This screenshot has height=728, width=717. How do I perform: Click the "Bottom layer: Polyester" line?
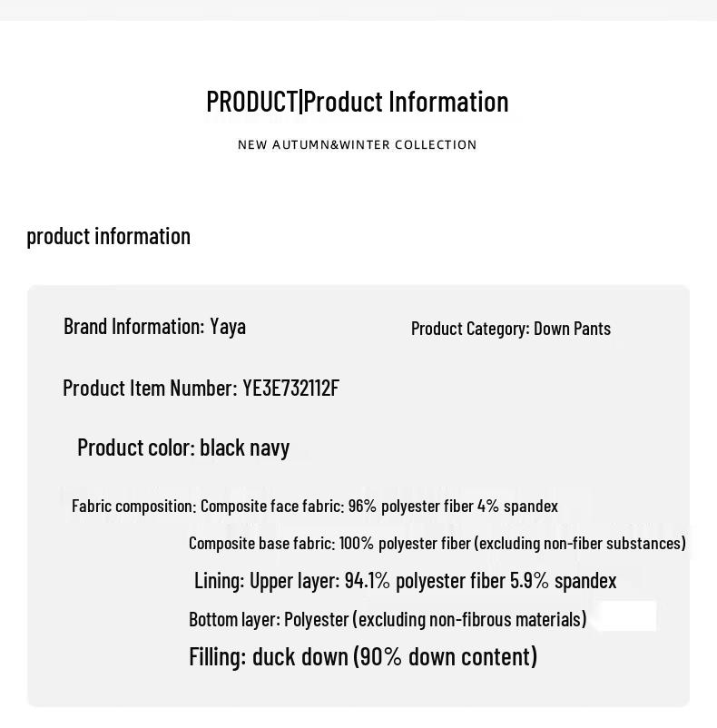(388, 619)
